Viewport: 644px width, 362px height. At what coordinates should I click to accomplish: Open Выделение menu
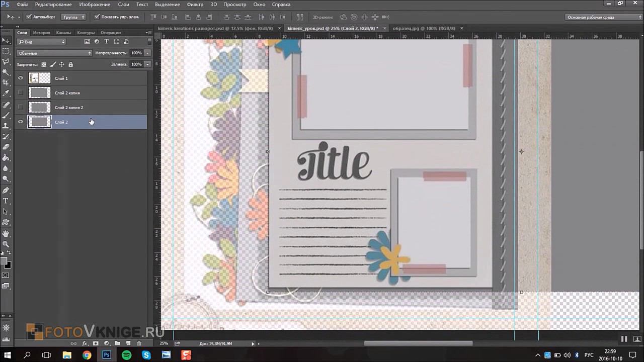click(x=167, y=5)
